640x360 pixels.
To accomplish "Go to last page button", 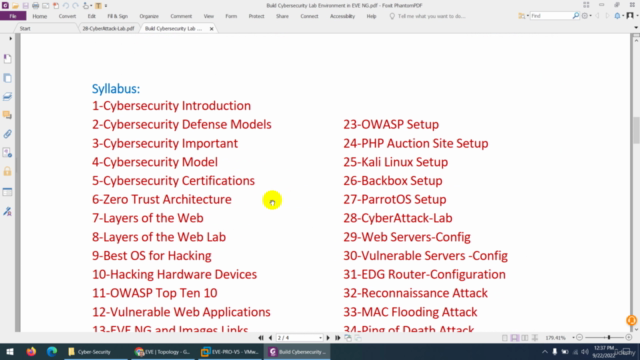I will [338, 338].
